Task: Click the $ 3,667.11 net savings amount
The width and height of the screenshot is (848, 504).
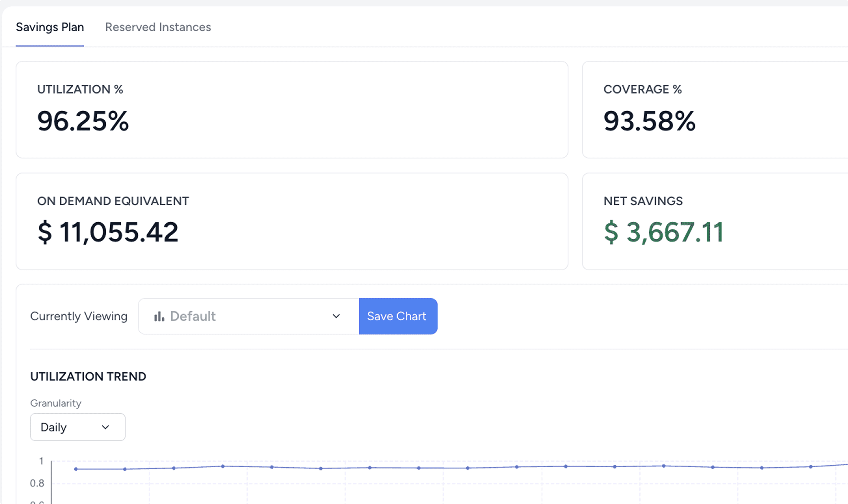Action: click(x=663, y=232)
